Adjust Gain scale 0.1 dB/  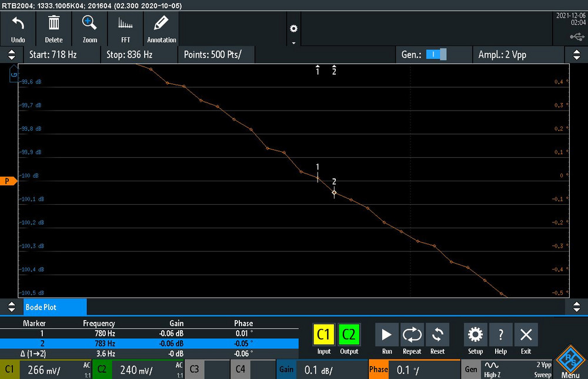322,370
